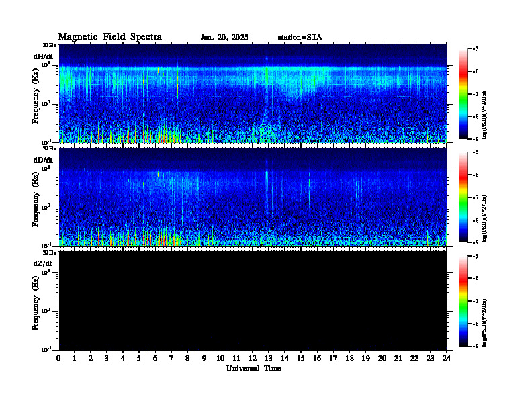532x411 pixels.
Task: Click hour tick label 15 on time axis
Action: click(x=301, y=358)
